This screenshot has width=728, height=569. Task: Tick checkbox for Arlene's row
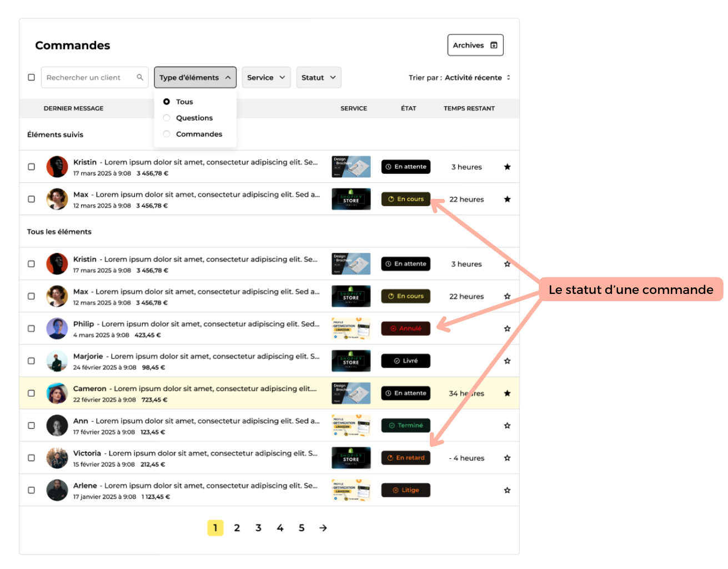[31, 490]
